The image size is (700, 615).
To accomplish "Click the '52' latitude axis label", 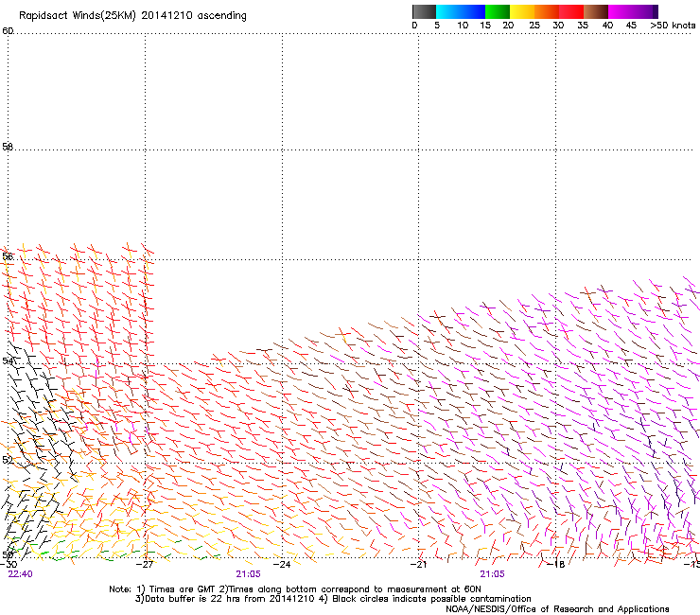I will [x=8, y=460].
